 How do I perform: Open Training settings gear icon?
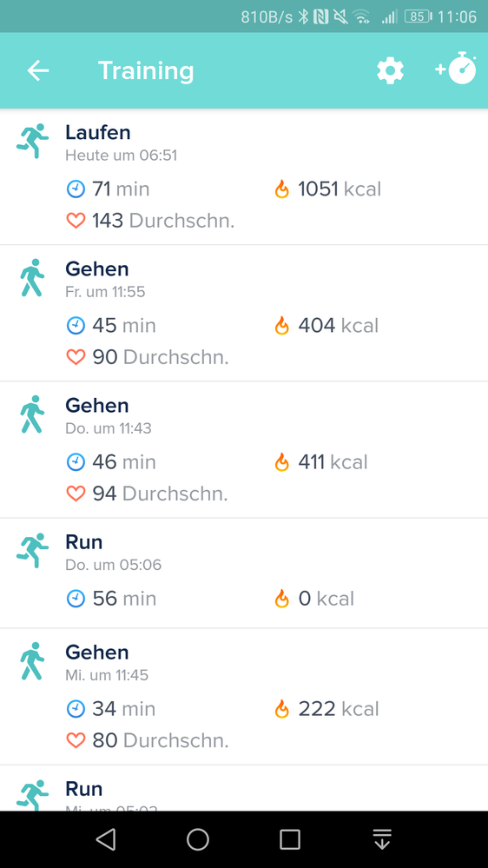pyautogui.click(x=390, y=71)
